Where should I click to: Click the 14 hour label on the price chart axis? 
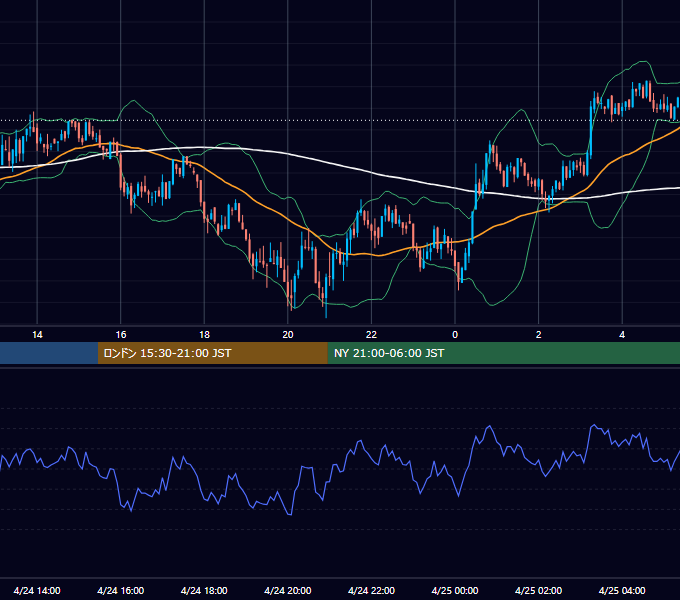37,335
